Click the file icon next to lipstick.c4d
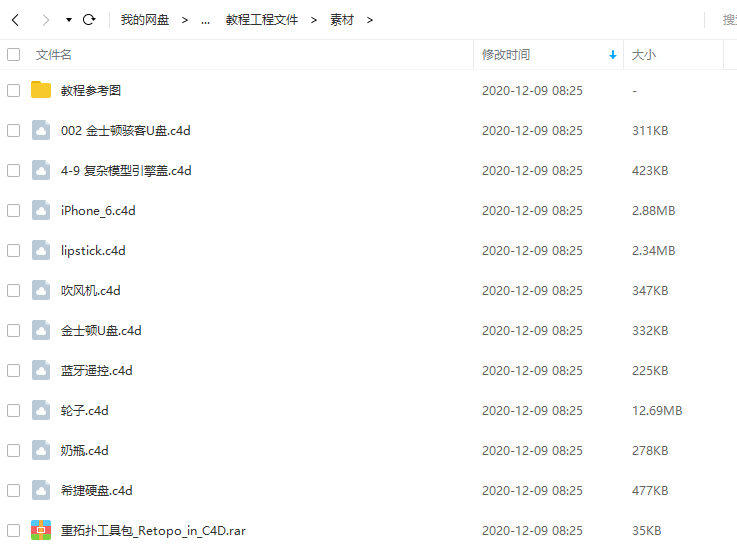737x559 pixels. (x=41, y=250)
